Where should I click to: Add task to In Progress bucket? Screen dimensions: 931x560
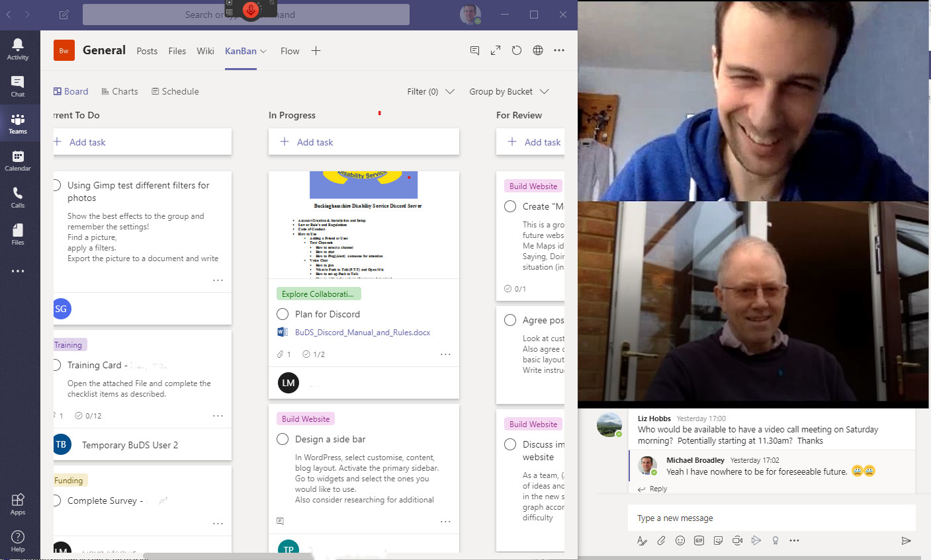pyautogui.click(x=364, y=141)
